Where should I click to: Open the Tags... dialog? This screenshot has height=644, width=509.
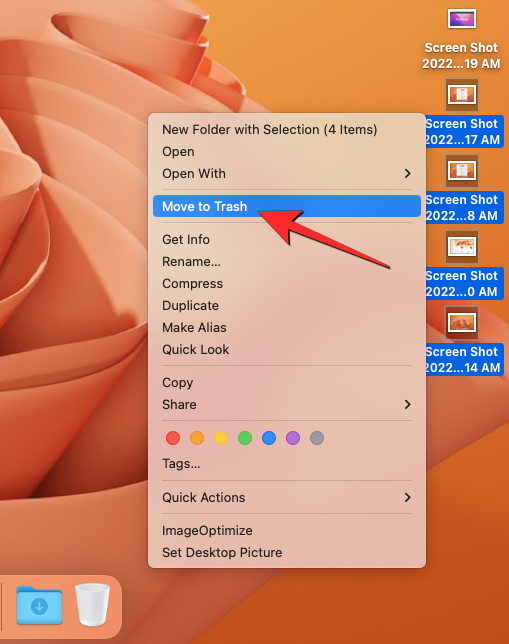[287, 464]
